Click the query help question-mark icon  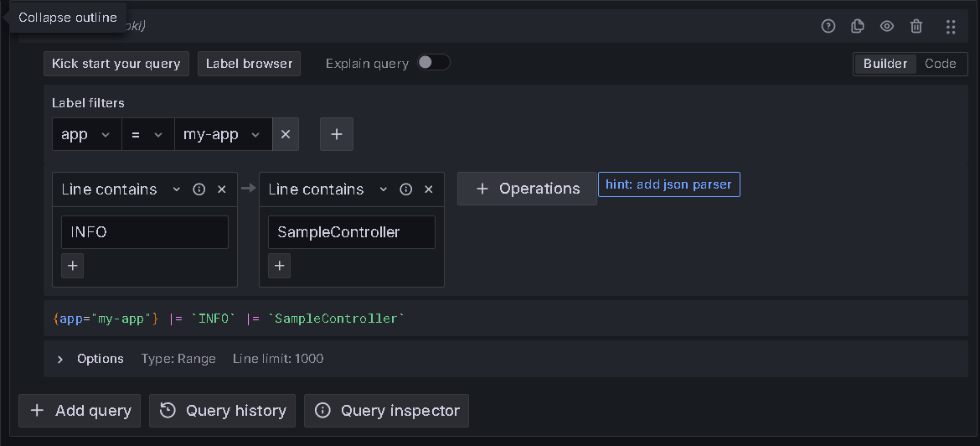[x=828, y=26]
